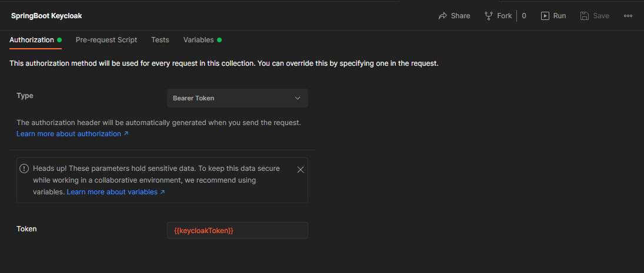Click the Fork button label
The width and height of the screenshot is (644, 273).
(x=505, y=16)
